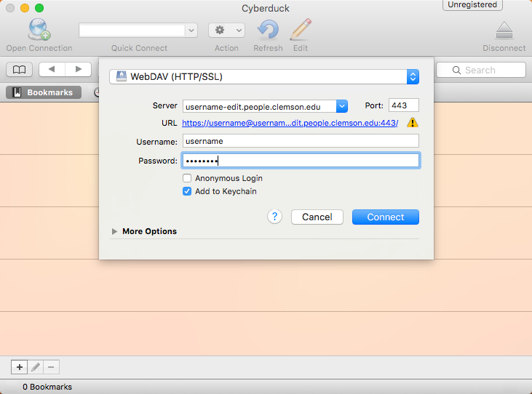The width and height of the screenshot is (532, 394).
Task: Click the Edit pencil toolbar icon
Action: coord(301,30)
